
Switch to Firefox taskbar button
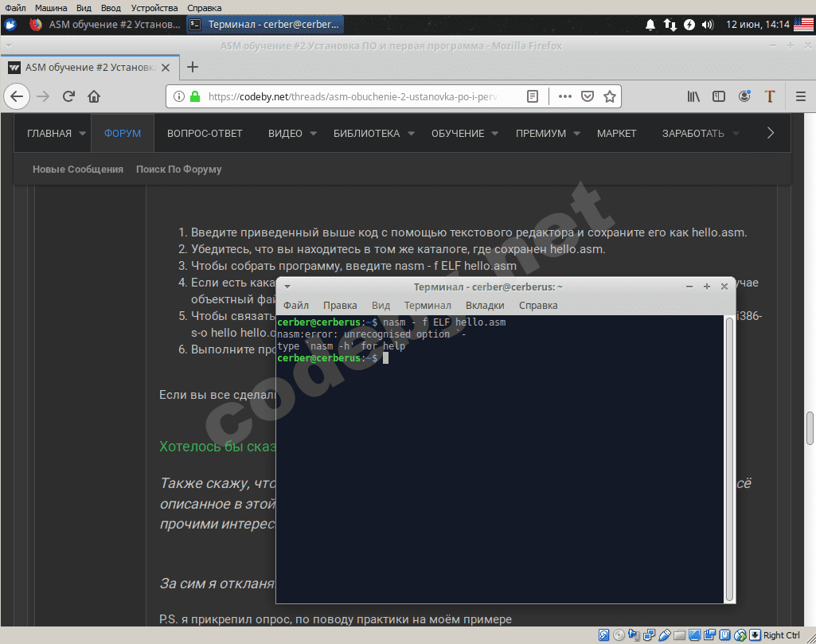[x=104, y=25]
